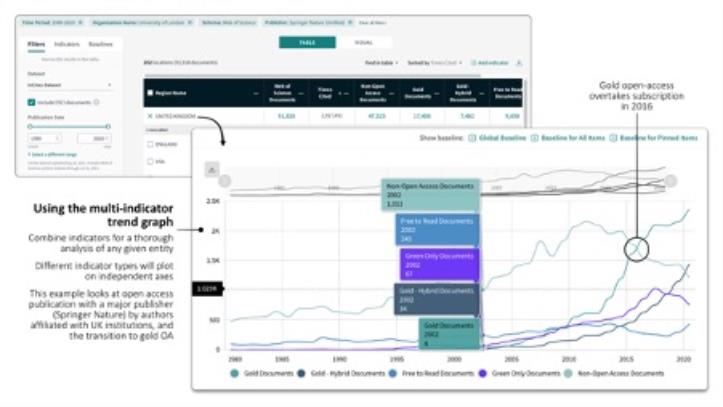Toggle the Region Name select-all checkbox
The height and width of the screenshot is (407, 723).
point(150,93)
